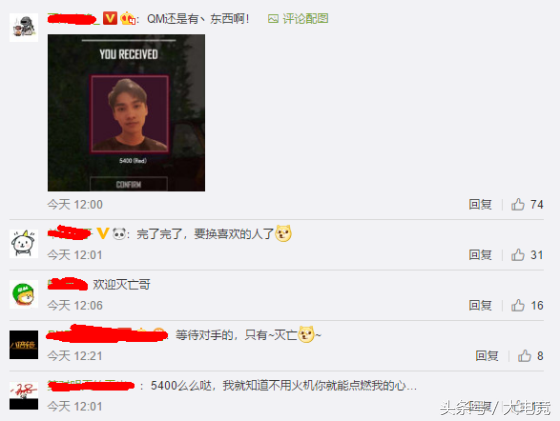Open the black 暗榜 avatar profile

[24, 345]
